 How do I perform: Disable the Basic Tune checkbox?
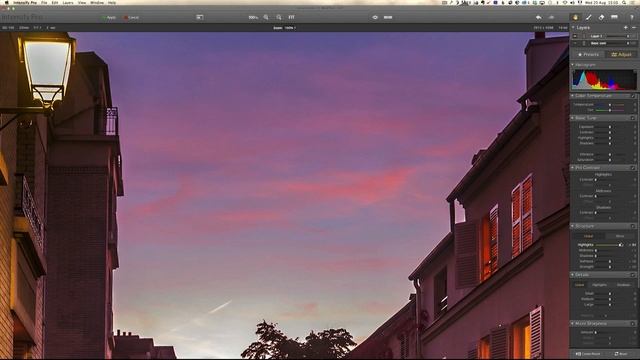633,118
